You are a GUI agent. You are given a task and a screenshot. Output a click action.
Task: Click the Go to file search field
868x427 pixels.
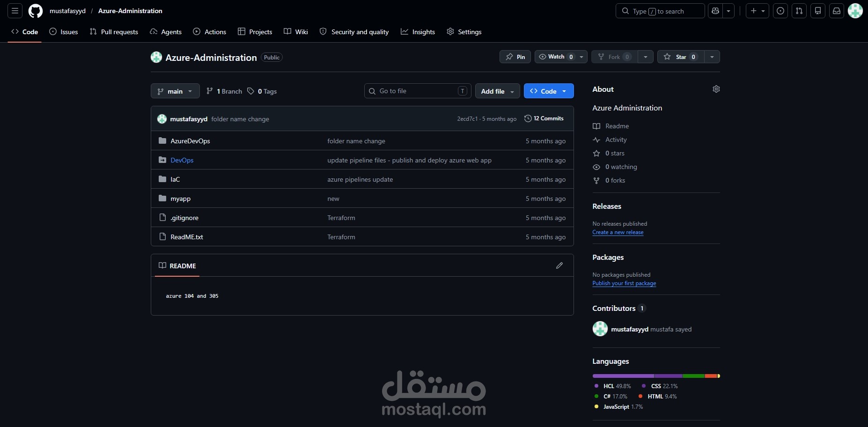click(418, 91)
